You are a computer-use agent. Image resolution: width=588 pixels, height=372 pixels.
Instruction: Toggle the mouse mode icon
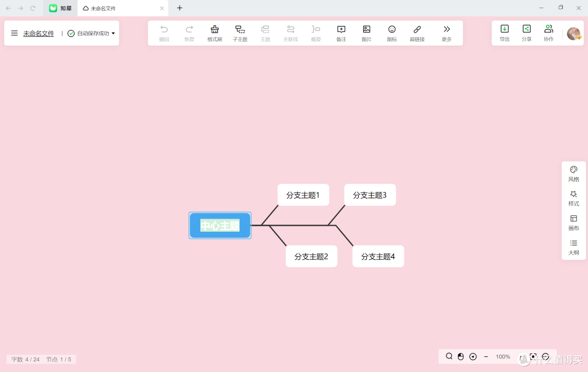pos(461,357)
